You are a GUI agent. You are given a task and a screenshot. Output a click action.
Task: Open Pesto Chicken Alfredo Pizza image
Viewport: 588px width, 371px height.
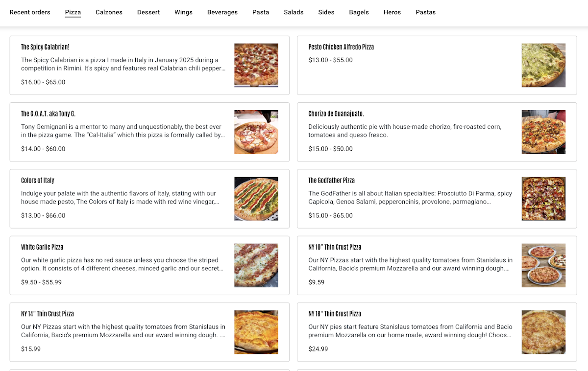[543, 65]
